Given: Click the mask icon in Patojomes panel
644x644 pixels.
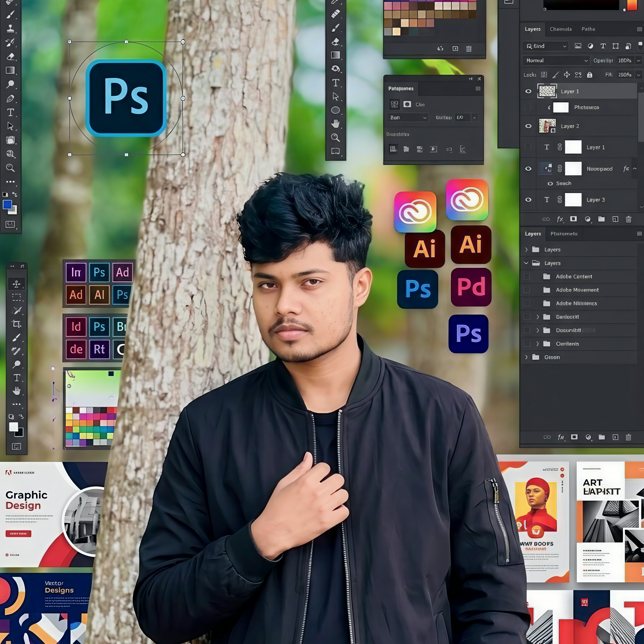Looking at the screenshot, I should coord(407,104).
